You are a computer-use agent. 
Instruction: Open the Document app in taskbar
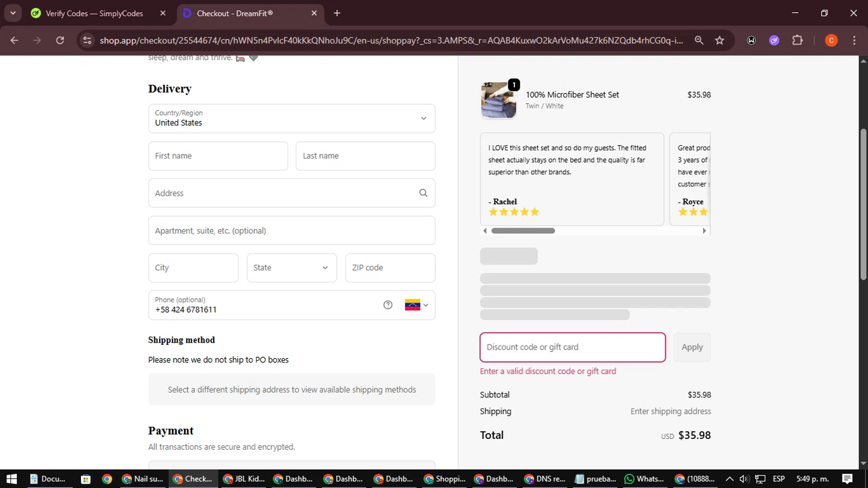pos(48,479)
